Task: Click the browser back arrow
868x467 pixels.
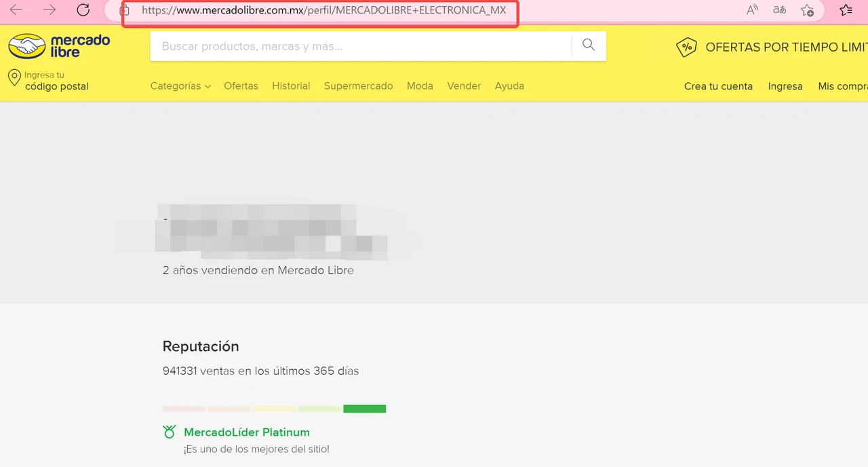Action: click(16, 10)
